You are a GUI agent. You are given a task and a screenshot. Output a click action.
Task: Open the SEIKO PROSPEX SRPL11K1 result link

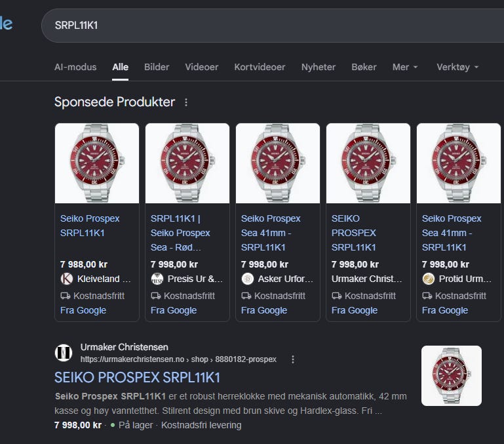pos(137,377)
